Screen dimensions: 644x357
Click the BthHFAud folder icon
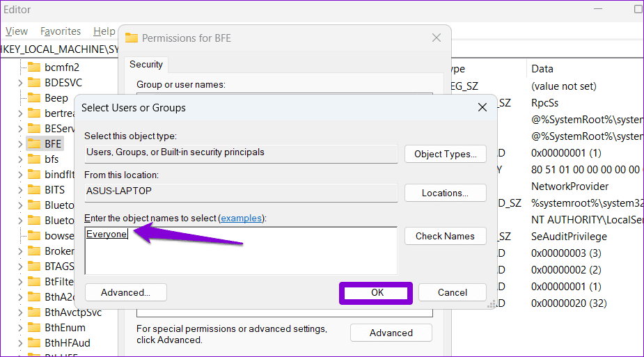[34, 343]
